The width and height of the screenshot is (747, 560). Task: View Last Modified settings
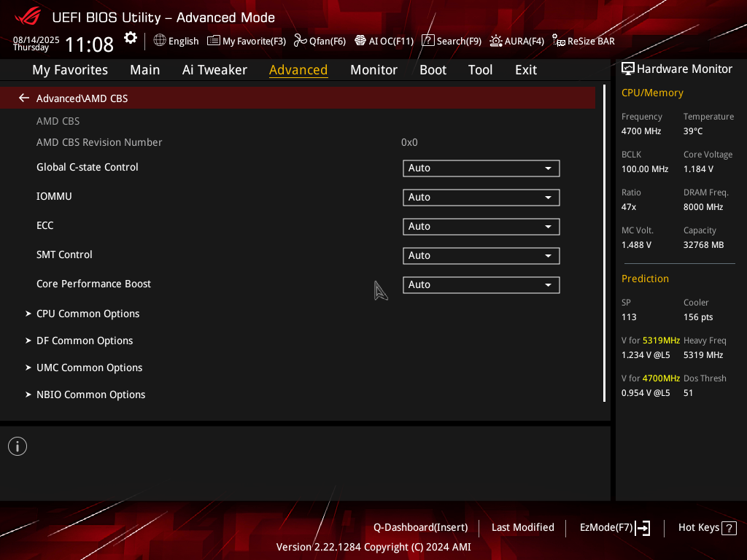[x=522, y=527]
